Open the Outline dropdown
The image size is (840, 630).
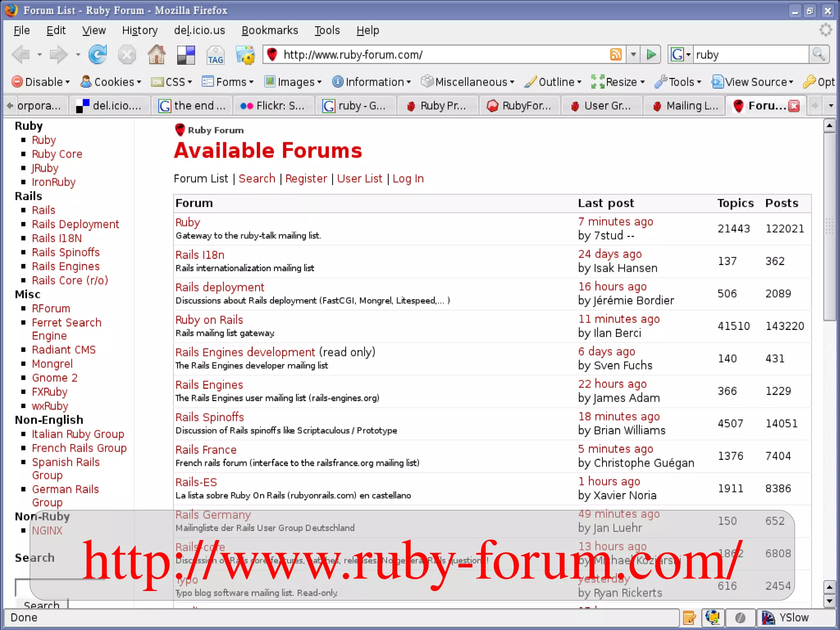tap(553, 82)
